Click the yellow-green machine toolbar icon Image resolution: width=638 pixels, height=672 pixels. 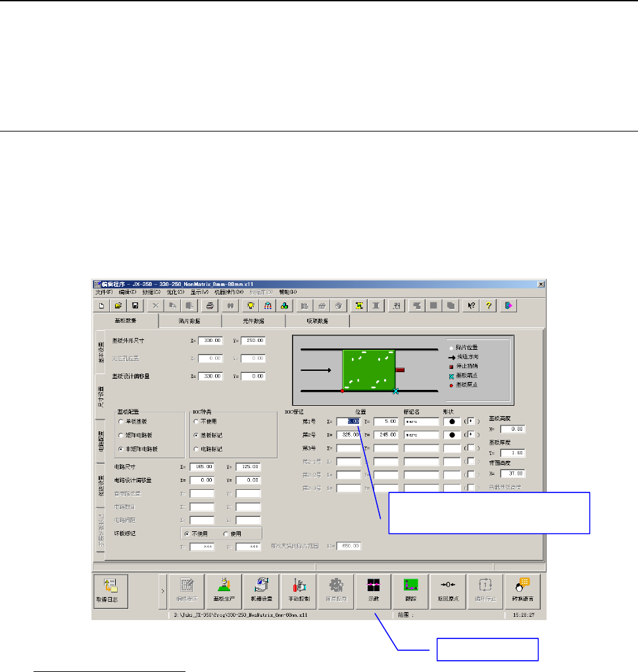click(x=359, y=306)
